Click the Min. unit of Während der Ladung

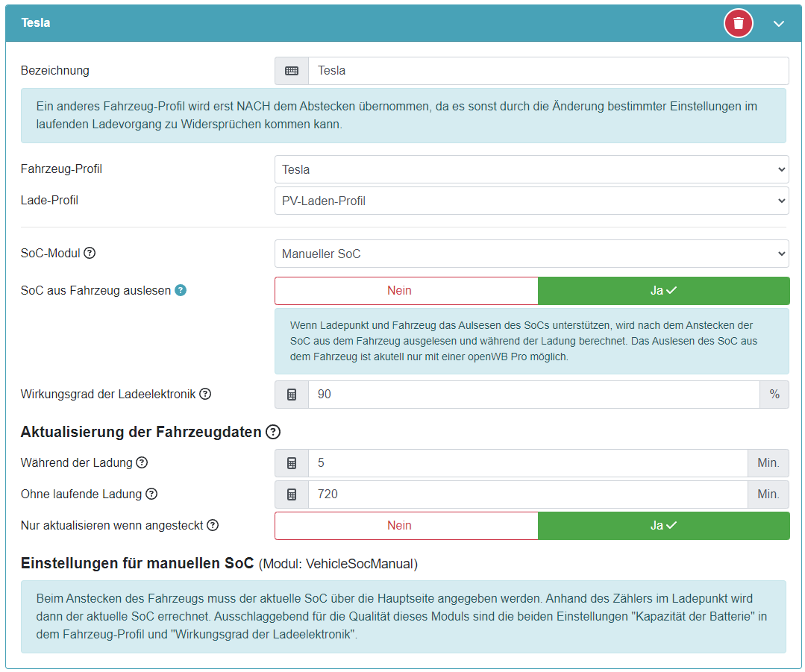tap(768, 463)
